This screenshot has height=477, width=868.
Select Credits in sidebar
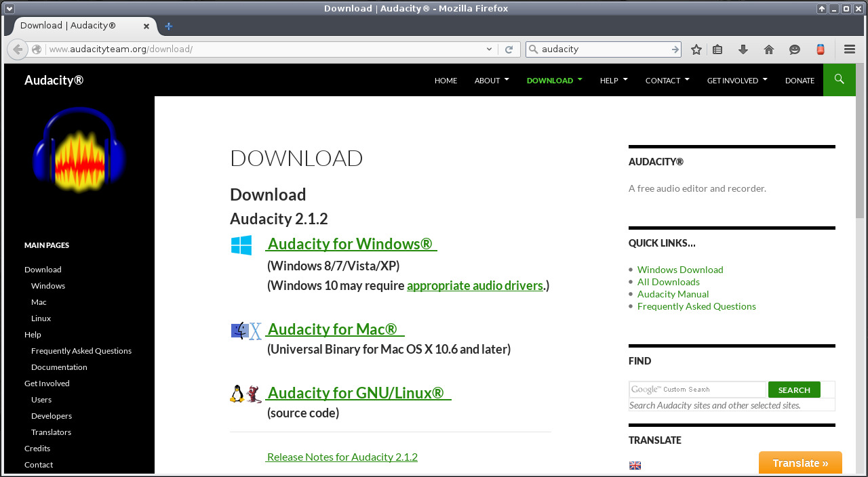tap(37, 449)
